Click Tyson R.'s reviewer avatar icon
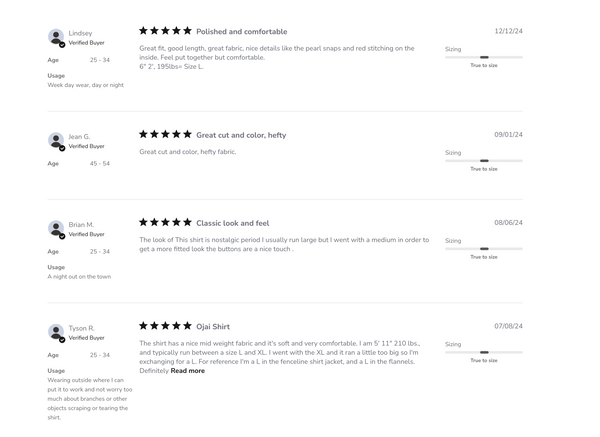This screenshot has width=600, height=437. point(56,332)
